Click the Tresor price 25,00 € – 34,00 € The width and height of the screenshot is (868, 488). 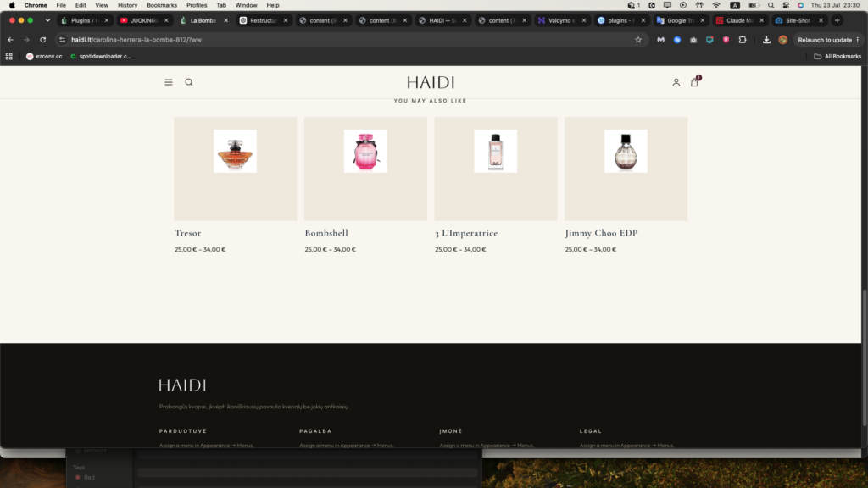(x=200, y=250)
